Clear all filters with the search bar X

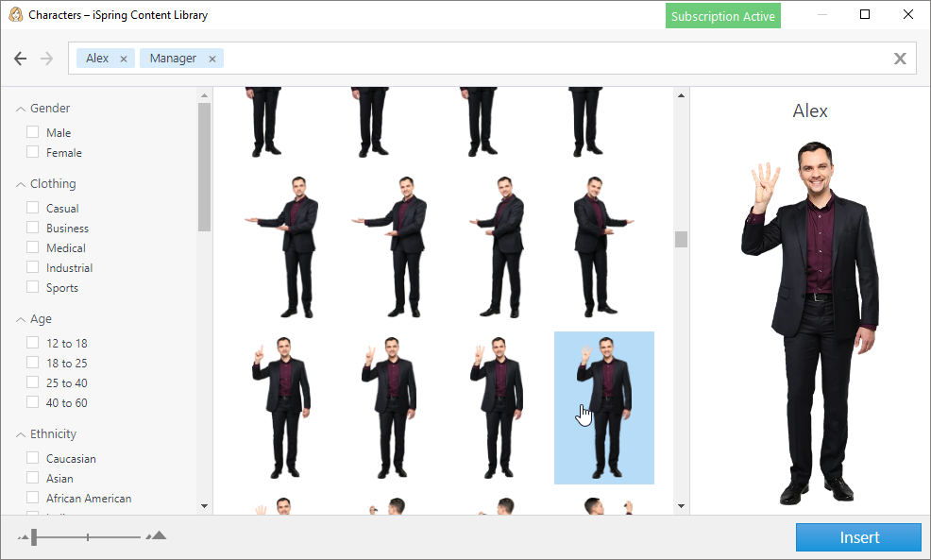click(x=900, y=58)
